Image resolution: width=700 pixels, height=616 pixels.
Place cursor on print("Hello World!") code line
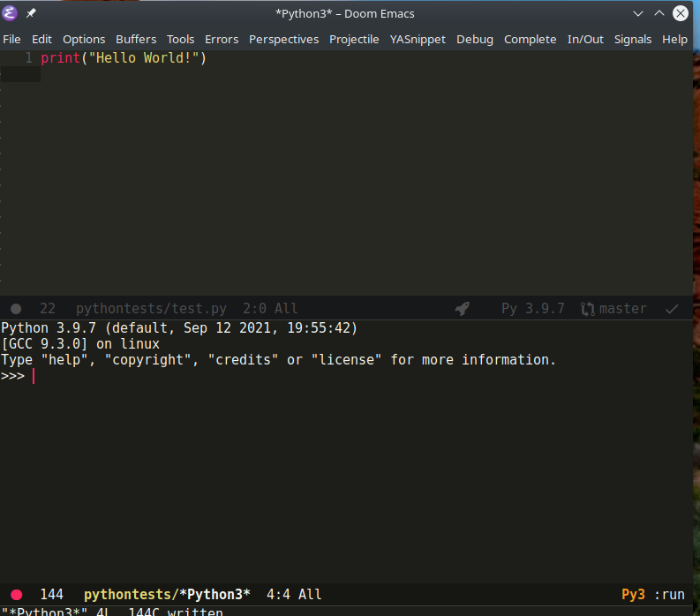point(124,58)
